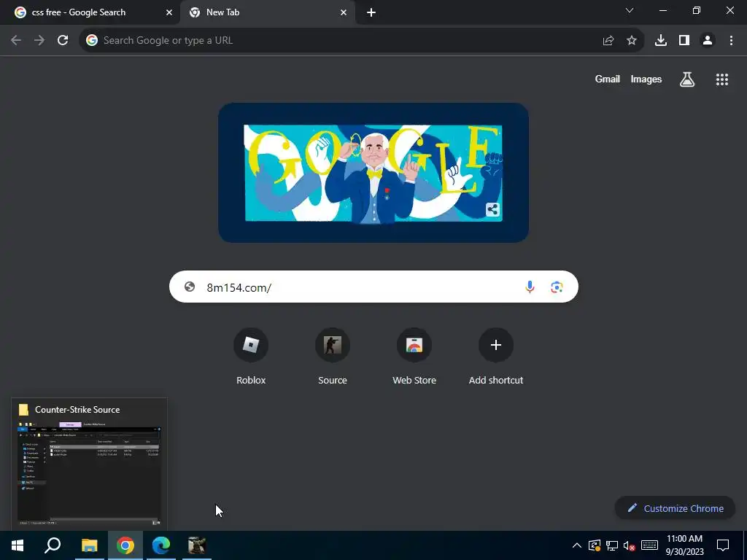Open Gmail link
This screenshot has width=747, height=560.
[608, 79]
